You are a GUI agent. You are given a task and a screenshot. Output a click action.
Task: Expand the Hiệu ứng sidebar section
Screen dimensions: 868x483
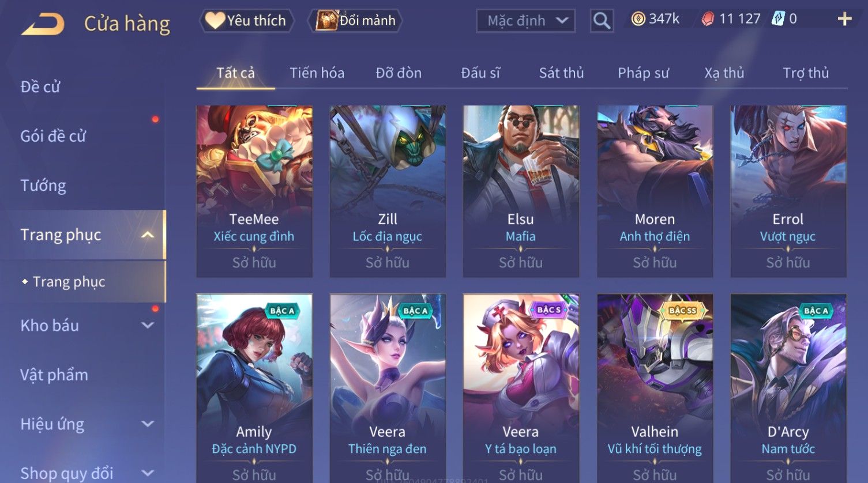(x=148, y=424)
